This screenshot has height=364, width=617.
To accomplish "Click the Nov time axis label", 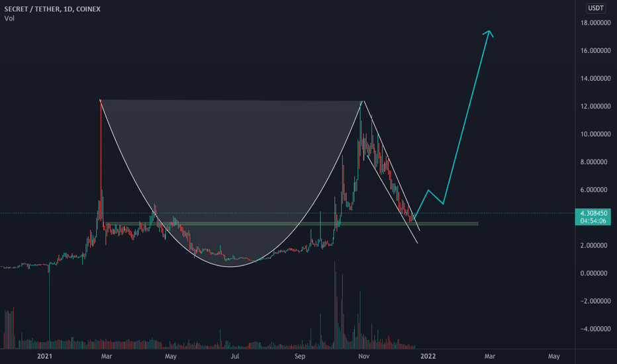I will pos(364,356).
